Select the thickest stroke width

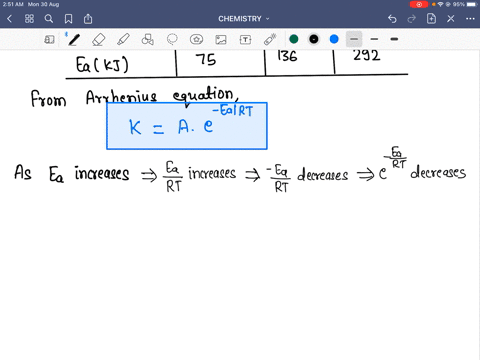pyautogui.click(x=394, y=39)
